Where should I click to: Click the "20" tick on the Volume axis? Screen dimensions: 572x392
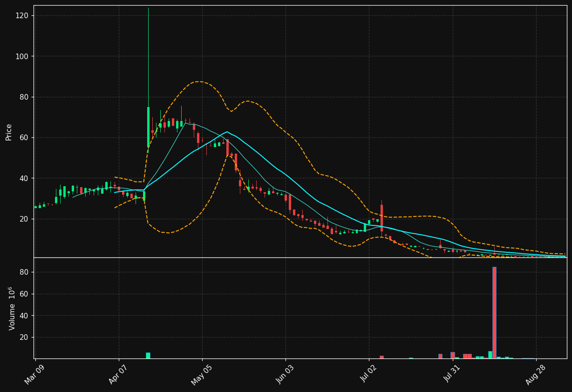point(24,337)
